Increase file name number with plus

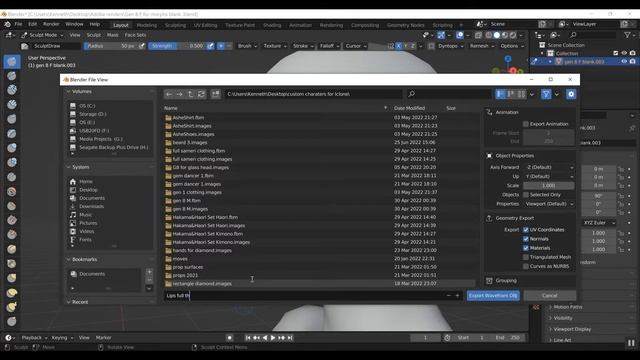click(x=457, y=296)
